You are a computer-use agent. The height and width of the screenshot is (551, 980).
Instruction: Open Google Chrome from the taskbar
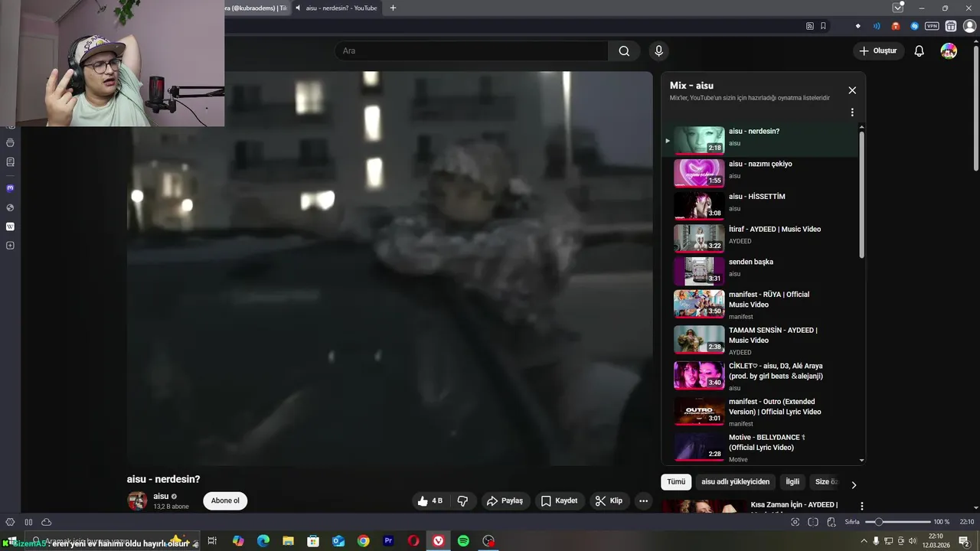[x=363, y=541]
